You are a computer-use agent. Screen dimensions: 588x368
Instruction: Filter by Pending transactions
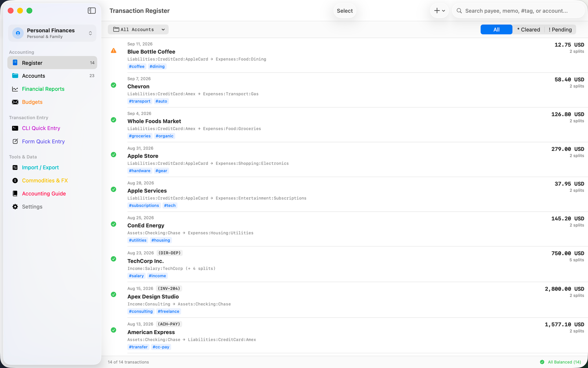pos(560,29)
